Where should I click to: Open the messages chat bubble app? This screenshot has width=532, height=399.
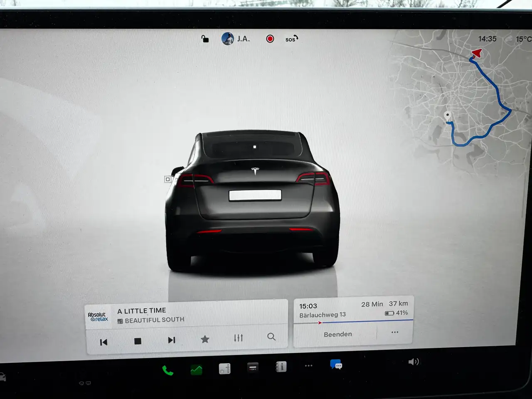tap(336, 365)
